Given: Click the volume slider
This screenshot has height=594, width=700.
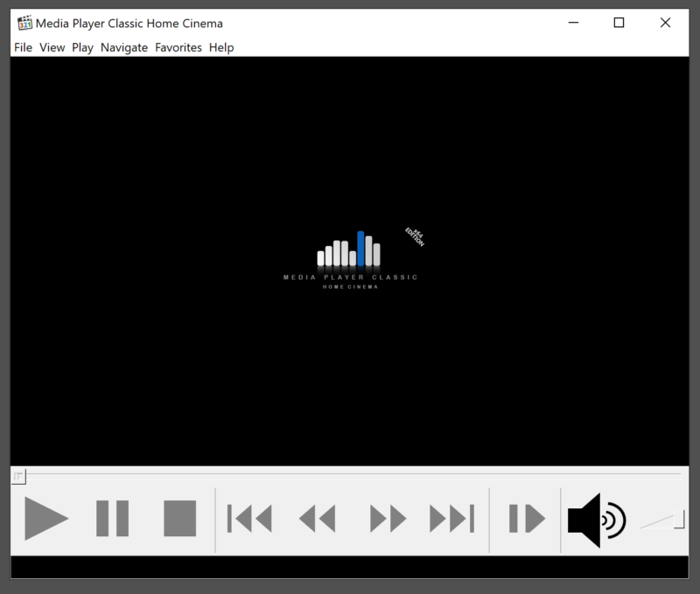Looking at the screenshot, I should tap(662, 521).
